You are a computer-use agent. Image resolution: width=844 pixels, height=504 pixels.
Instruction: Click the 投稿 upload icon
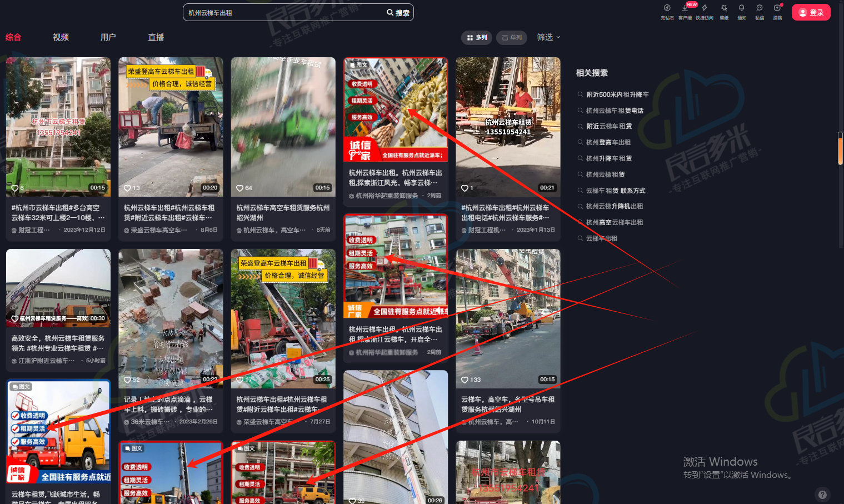(x=777, y=8)
